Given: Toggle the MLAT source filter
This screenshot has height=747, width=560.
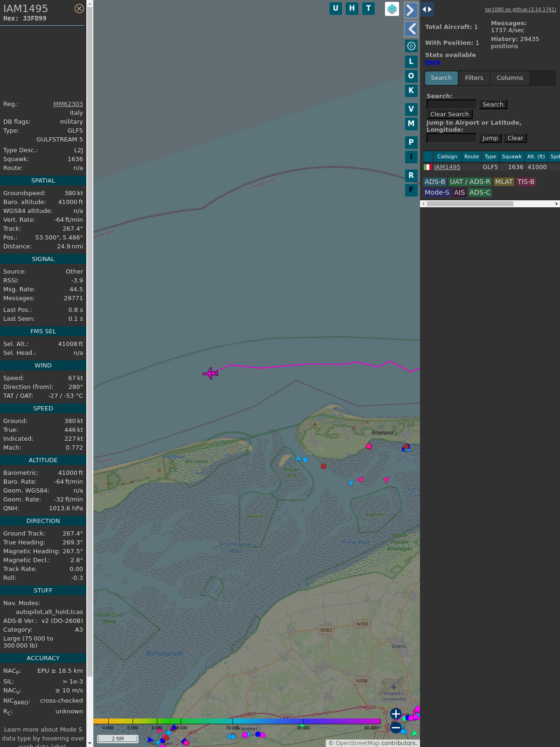Looking at the screenshot, I should click(x=504, y=182).
